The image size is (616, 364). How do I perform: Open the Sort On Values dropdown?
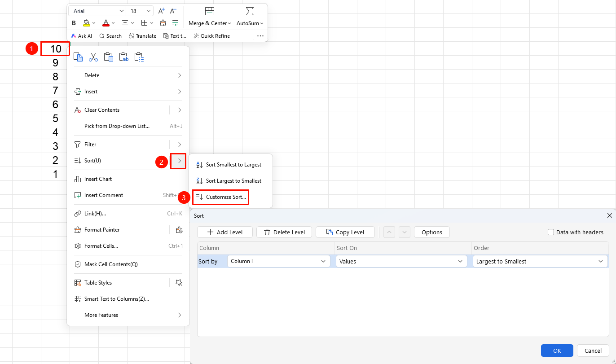(401, 261)
